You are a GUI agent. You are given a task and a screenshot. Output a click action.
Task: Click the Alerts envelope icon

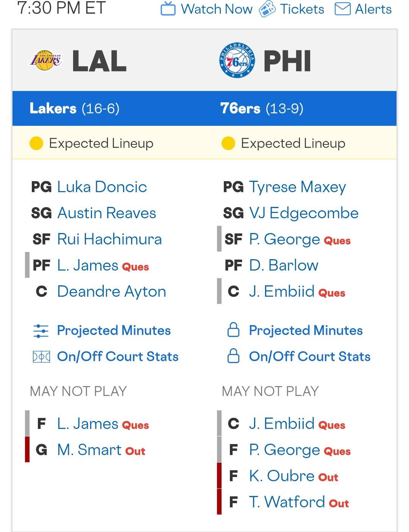[x=342, y=9]
